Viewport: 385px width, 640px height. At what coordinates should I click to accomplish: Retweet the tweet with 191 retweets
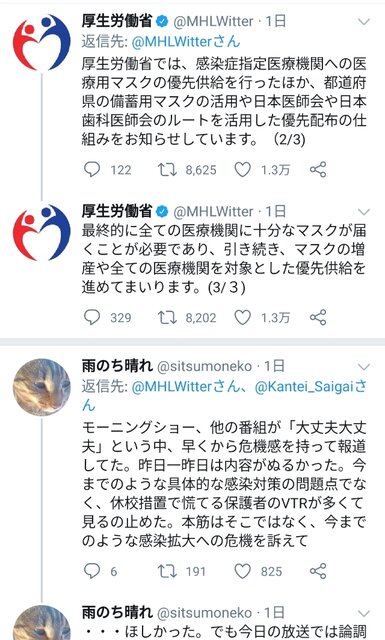click(x=167, y=571)
